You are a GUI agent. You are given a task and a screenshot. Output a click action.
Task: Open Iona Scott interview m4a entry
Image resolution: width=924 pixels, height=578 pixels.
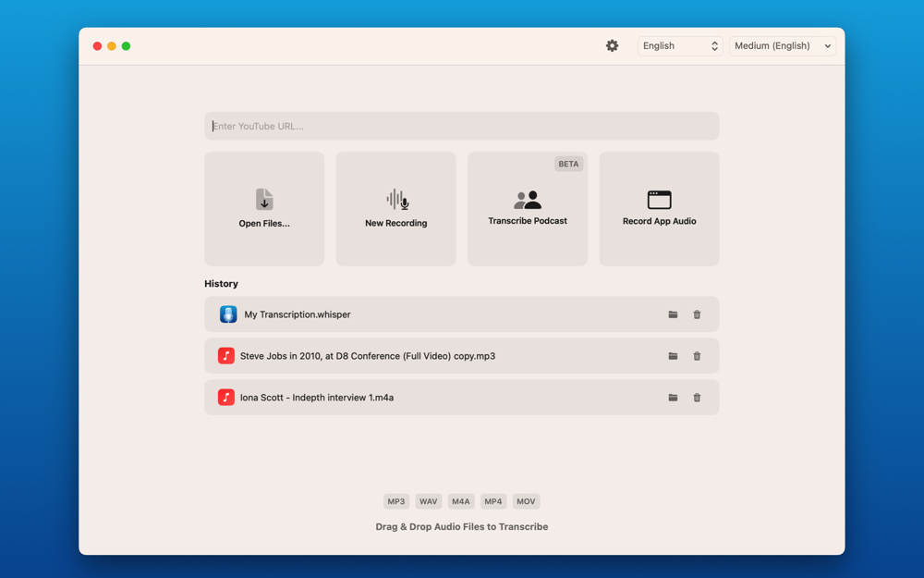(316, 398)
